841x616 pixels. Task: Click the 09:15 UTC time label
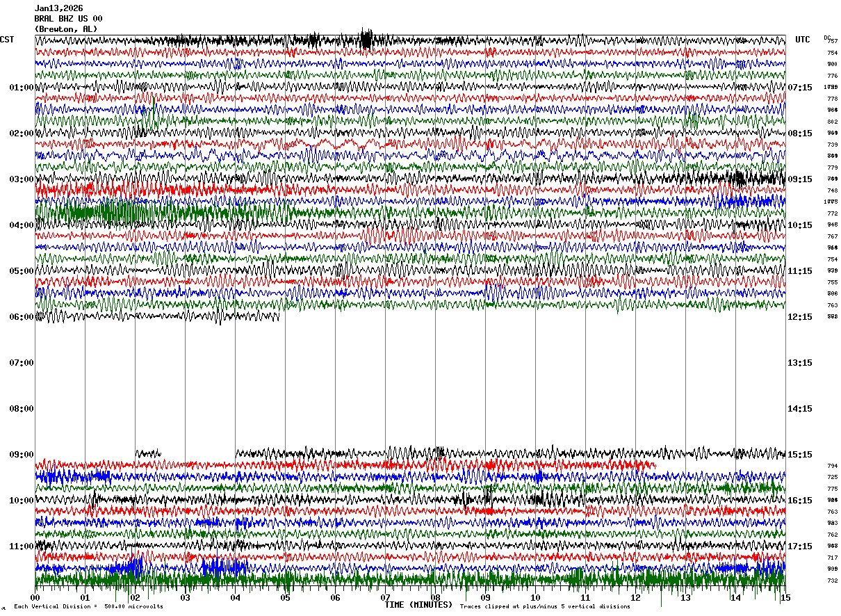click(800, 179)
